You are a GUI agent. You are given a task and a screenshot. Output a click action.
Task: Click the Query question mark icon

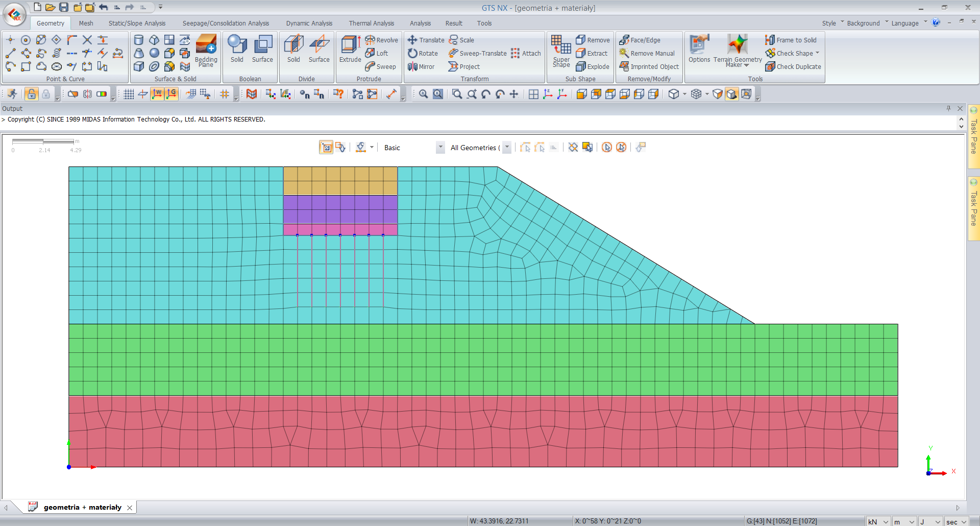(x=338, y=94)
